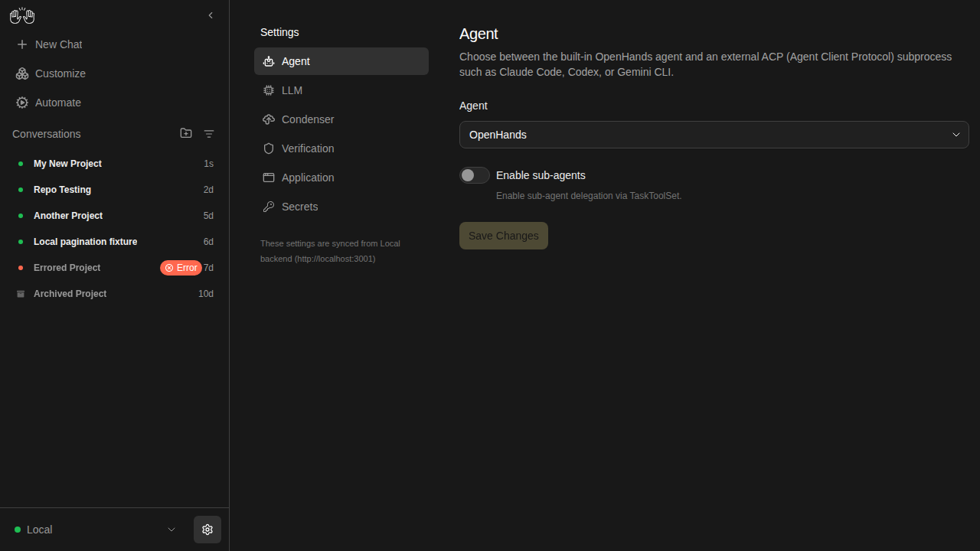This screenshot has height=551, width=980.
Task: Open the Repo Testing conversation
Action: coord(114,190)
